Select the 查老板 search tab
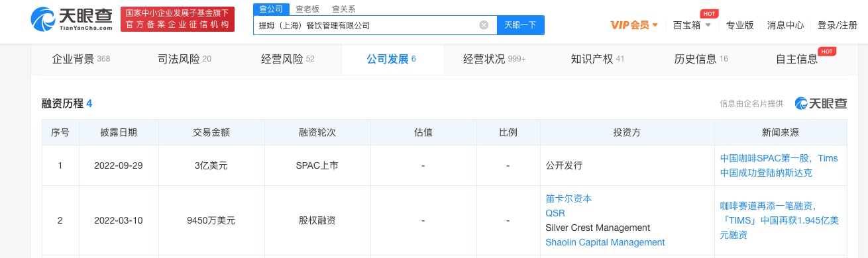The height and width of the screenshot is (258, 868). [307, 9]
